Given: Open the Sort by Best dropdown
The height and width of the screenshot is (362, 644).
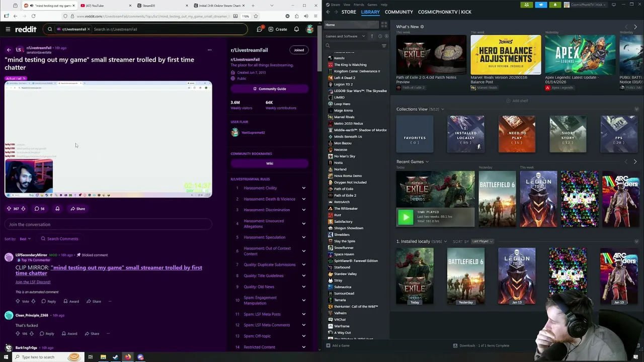Looking at the screenshot, I should pyautogui.click(x=25, y=239).
